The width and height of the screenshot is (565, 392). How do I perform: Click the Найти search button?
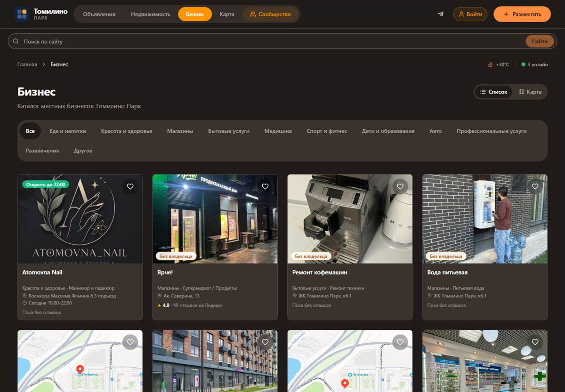pyautogui.click(x=540, y=41)
